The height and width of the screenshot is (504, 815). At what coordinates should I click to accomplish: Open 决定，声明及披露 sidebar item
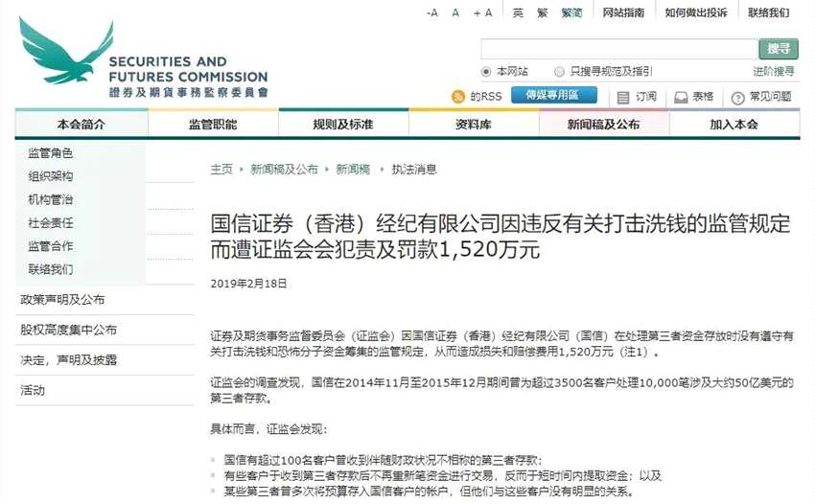pyautogui.click(x=69, y=360)
